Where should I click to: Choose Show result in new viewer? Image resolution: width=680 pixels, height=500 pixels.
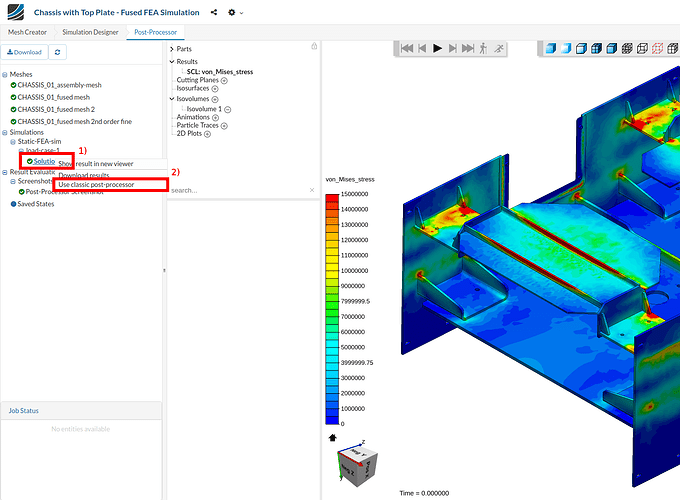click(96, 163)
